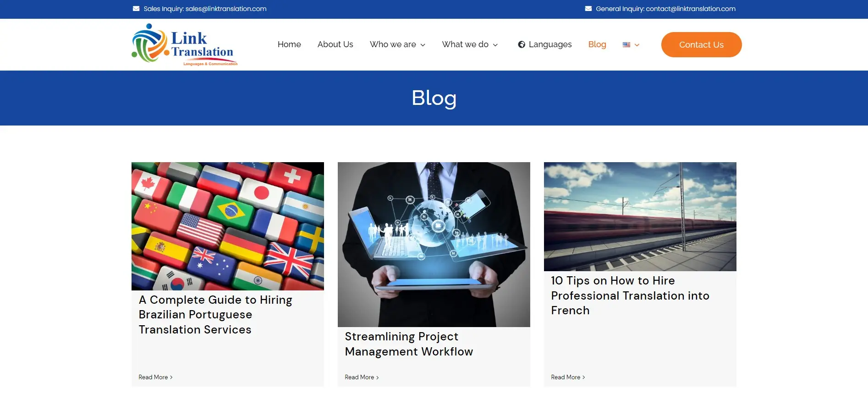Click the sales inquiry envelope icon
Image resolution: width=868 pixels, height=399 pixels.
click(136, 9)
